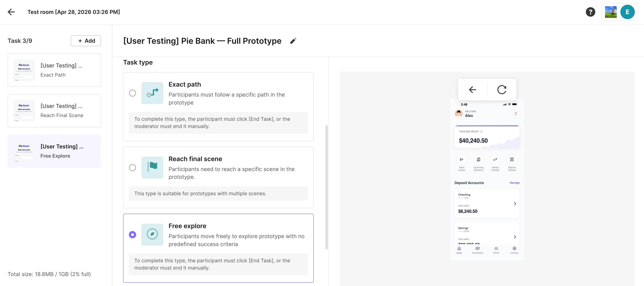The image size is (644, 286).
Task: Click the Free Explore task thumbnail
Action: (24, 151)
